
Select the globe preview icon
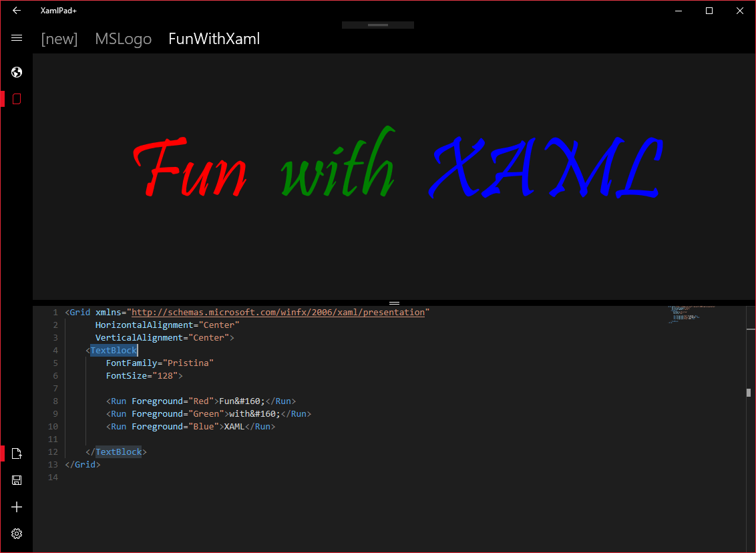click(17, 71)
